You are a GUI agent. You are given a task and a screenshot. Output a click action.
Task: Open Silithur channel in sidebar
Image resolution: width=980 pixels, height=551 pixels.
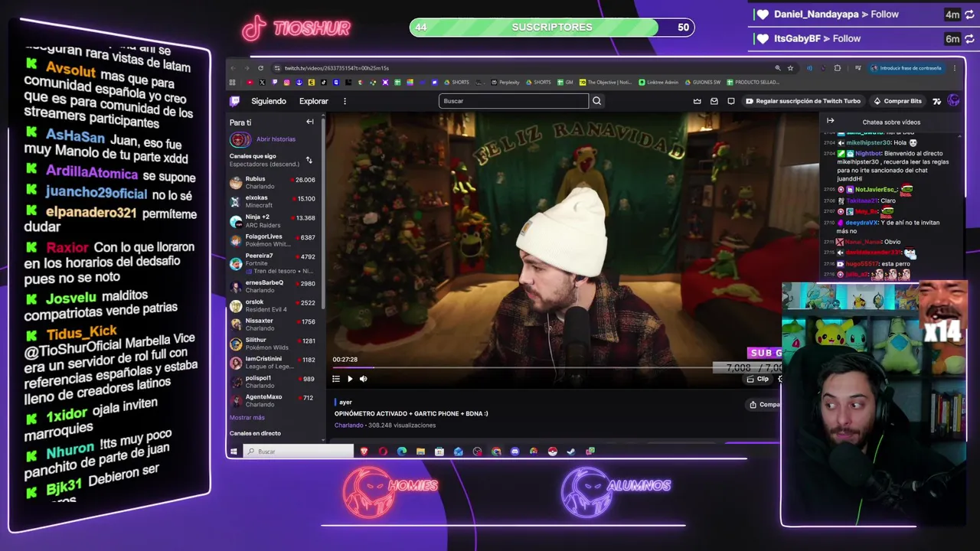tap(273, 344)
